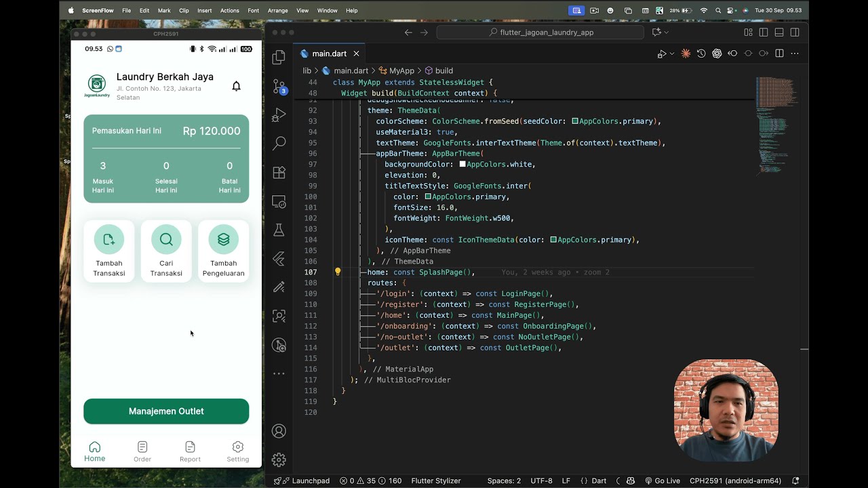
Task: Close the main.dart editor tab
Action: tap(356, 54)
